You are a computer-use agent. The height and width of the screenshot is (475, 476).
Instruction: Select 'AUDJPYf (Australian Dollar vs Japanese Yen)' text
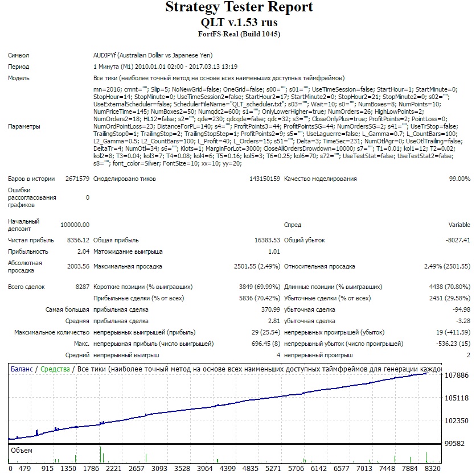(153, 55)
